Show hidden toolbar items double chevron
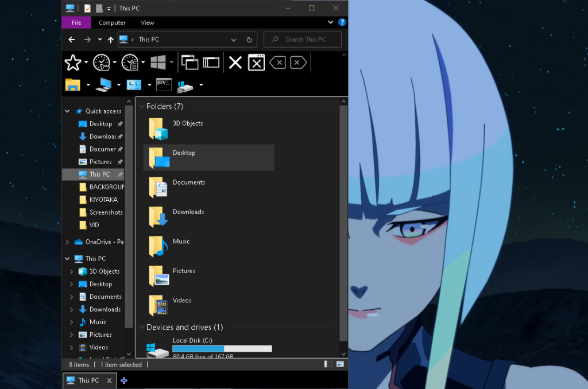This screenshot has width=588, height=389. [x=344, y=55]
